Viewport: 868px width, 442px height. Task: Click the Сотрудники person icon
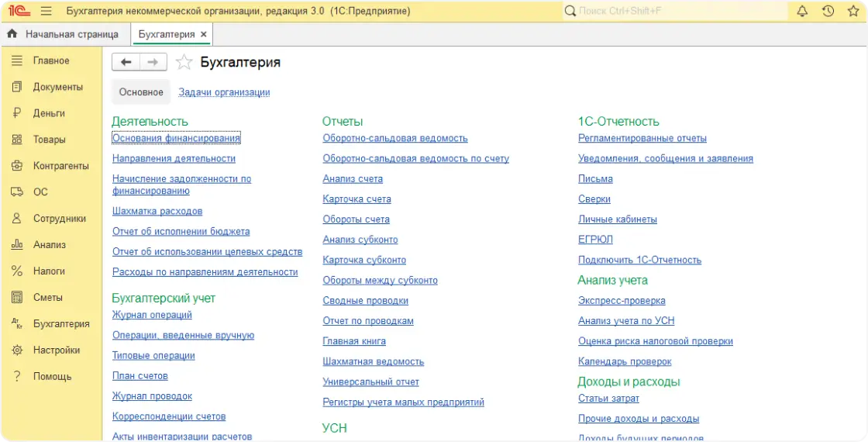tap(17, 218)
